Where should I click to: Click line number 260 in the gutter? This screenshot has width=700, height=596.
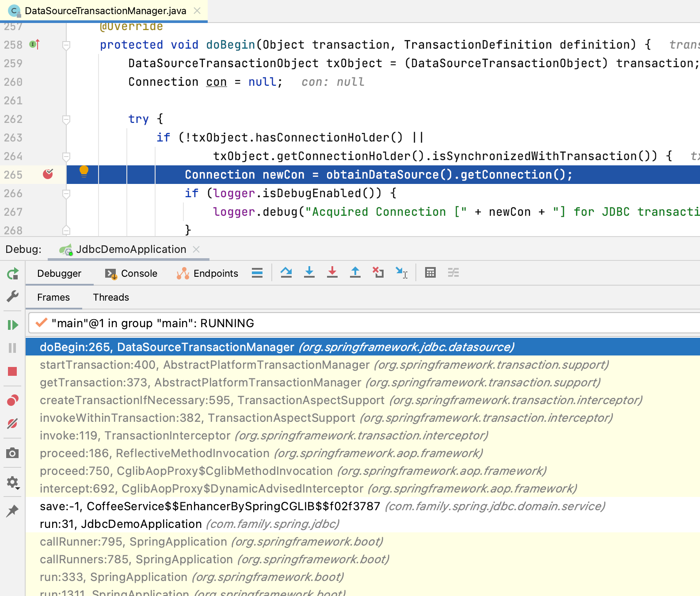(13, 82)
